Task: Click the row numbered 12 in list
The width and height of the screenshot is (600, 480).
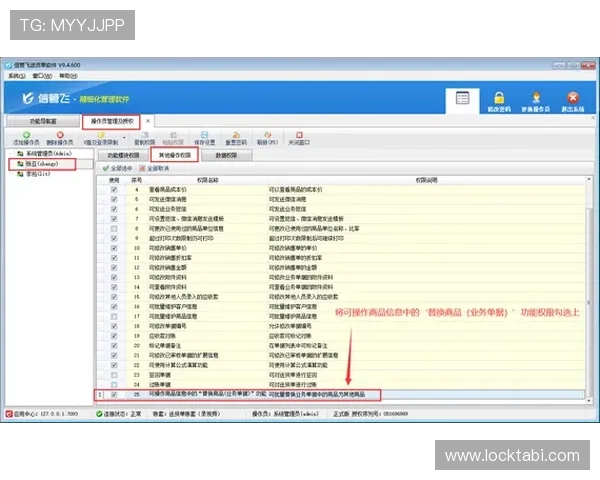Action: click(341, 268)
